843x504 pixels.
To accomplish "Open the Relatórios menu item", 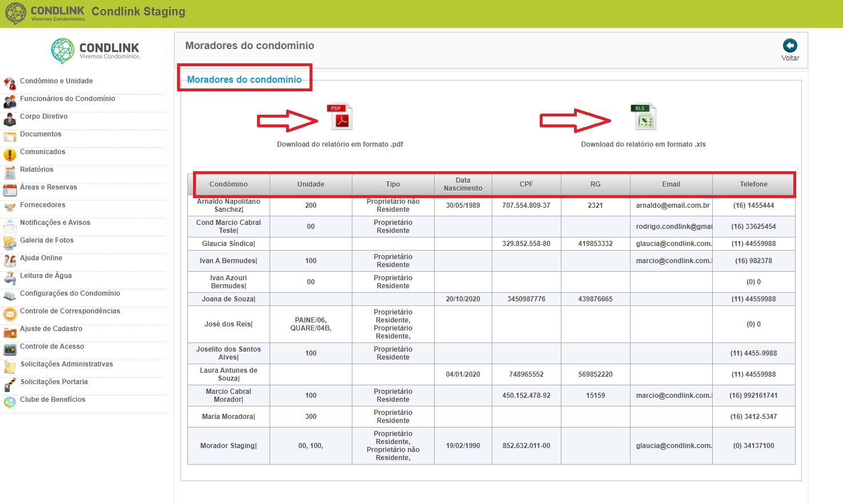I will 37,170.
